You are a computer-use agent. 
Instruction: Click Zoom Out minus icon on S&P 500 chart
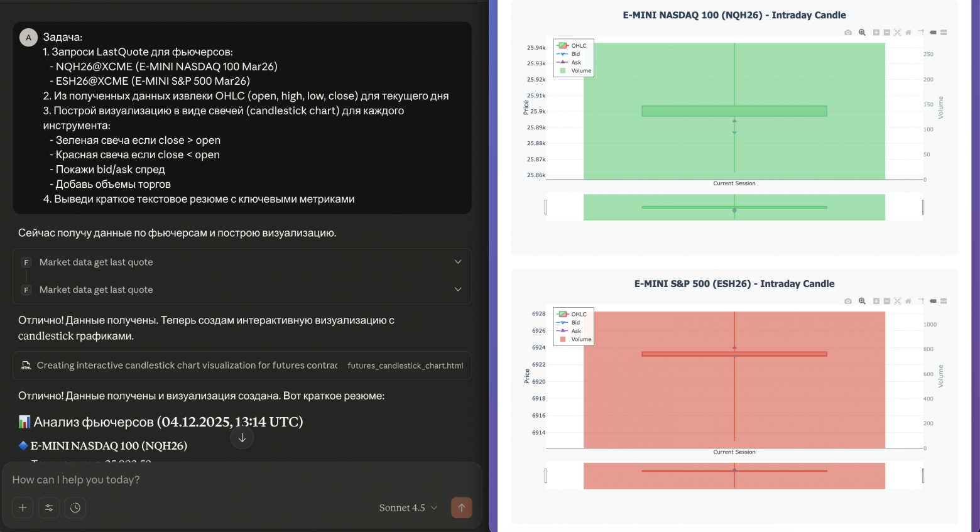[886, 301]
